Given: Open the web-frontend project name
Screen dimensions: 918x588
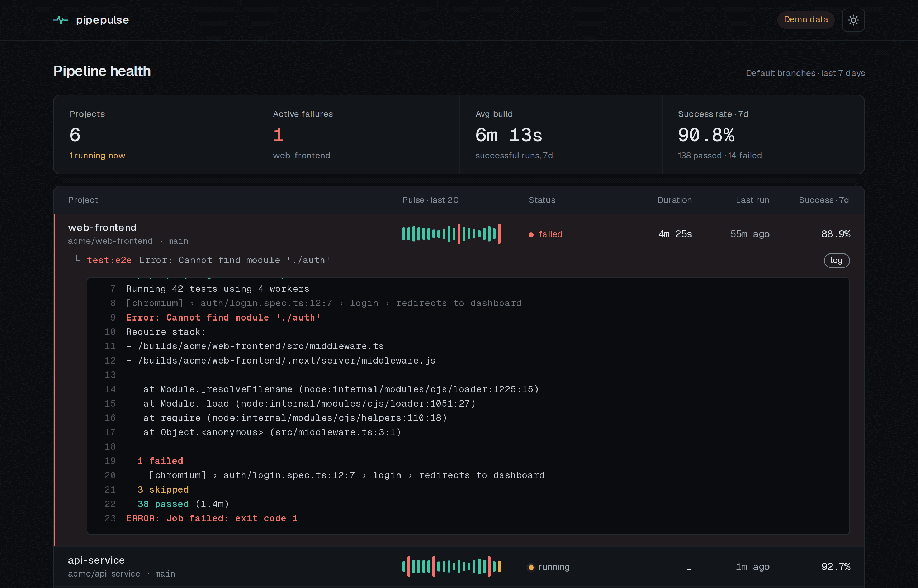Looking at the screenshot, I should click(x=102, y=228).
